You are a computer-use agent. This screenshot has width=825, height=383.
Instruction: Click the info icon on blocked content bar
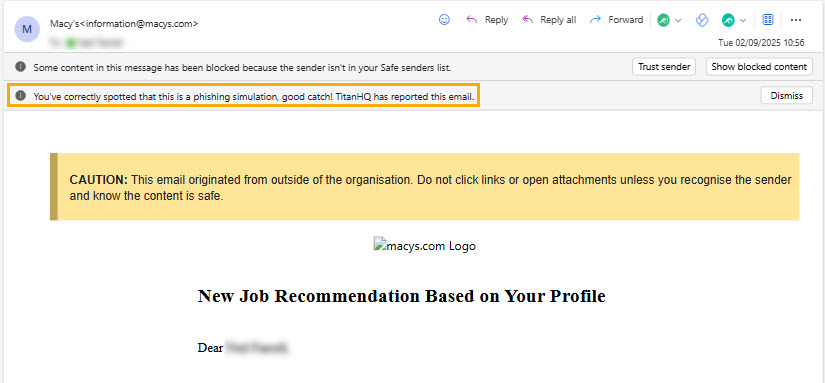(x=20, y=67)
